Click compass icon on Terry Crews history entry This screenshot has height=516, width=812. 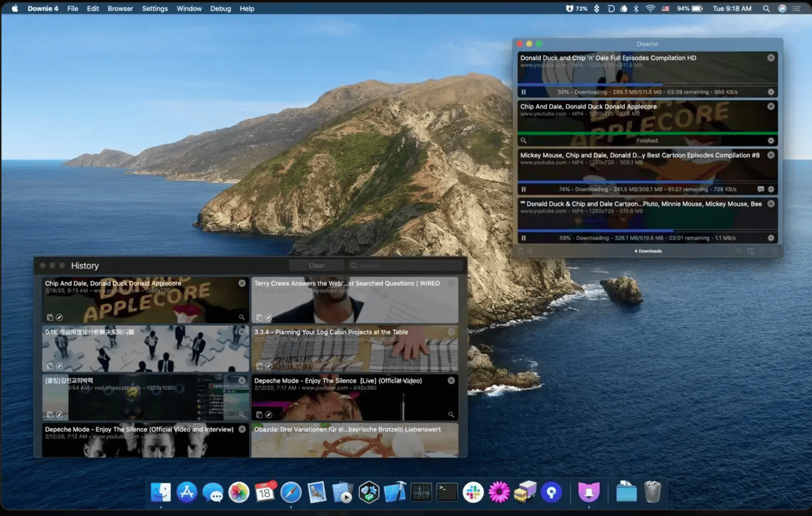[269, 317]
